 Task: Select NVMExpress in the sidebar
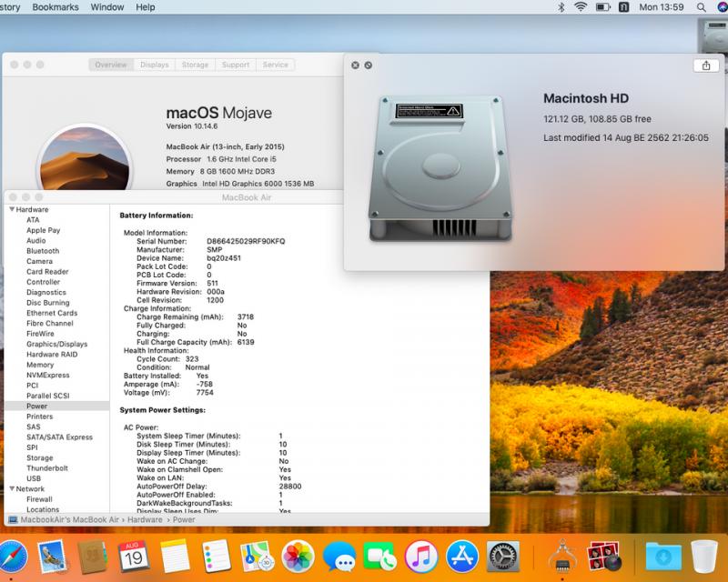(48, 375)
